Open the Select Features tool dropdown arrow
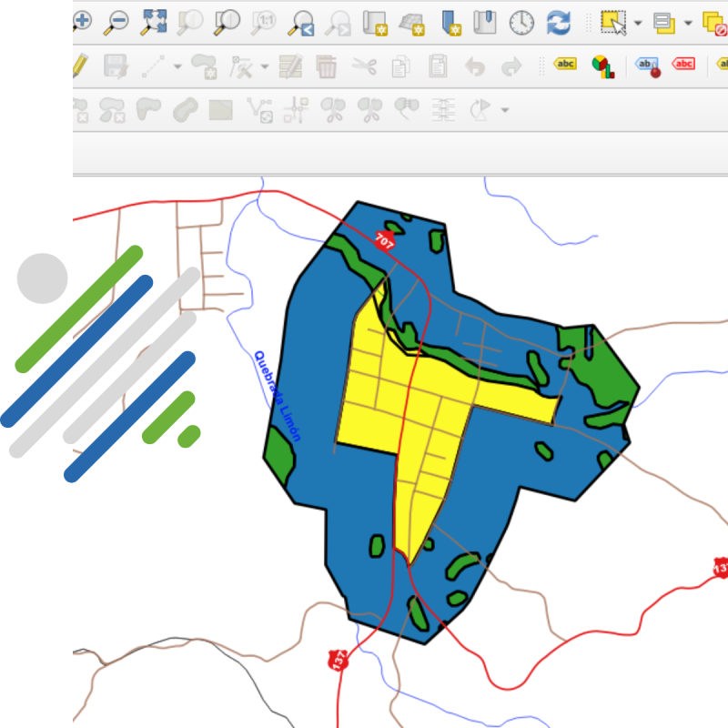The image size is (728, 728). coord(638,23)
